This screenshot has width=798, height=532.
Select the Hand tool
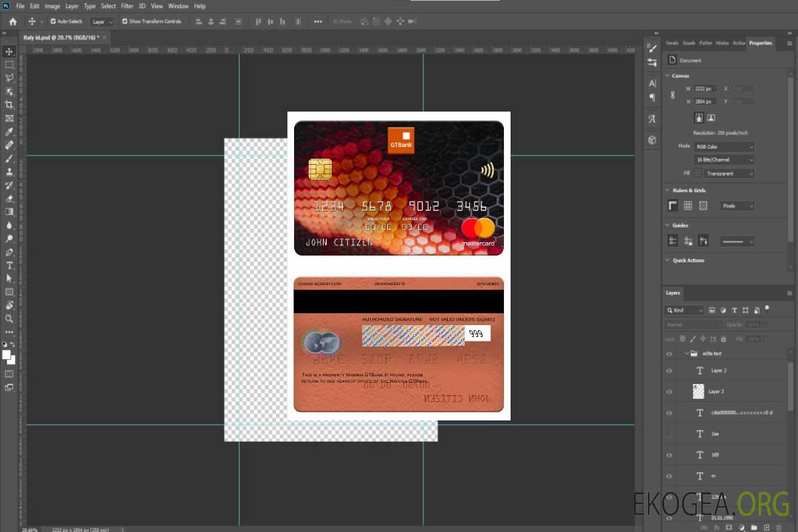point(9,305)
